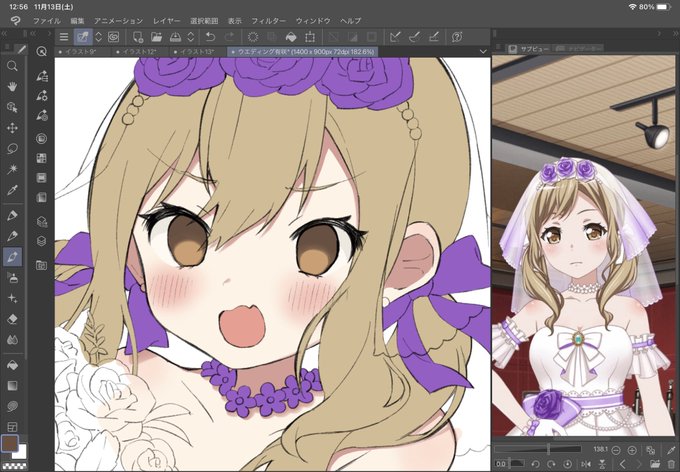The image size is (680, 472).
Task: Open the ファイル menu
Action: (x=47, y=21)
